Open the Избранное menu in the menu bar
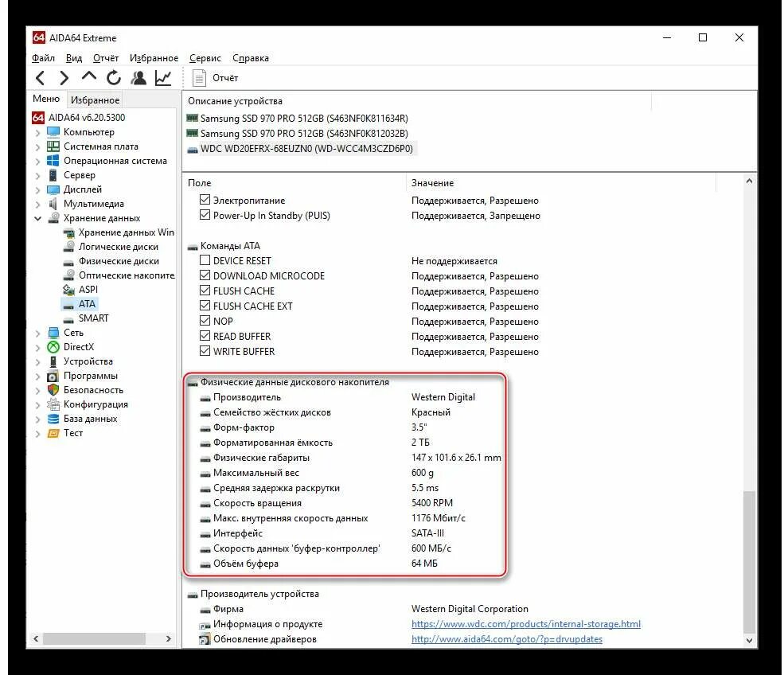 pyautogui.click(x=154, y=58)
